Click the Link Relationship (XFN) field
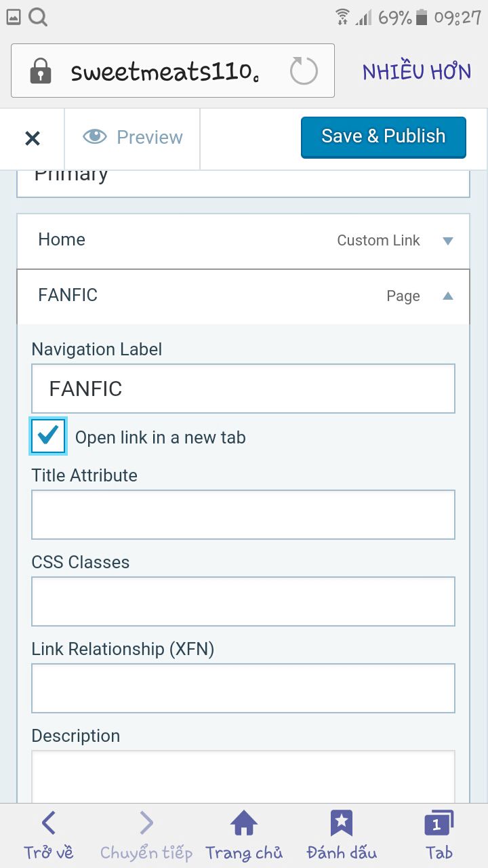The height and width of the screenshot is (868, 488). coord(243,688)
